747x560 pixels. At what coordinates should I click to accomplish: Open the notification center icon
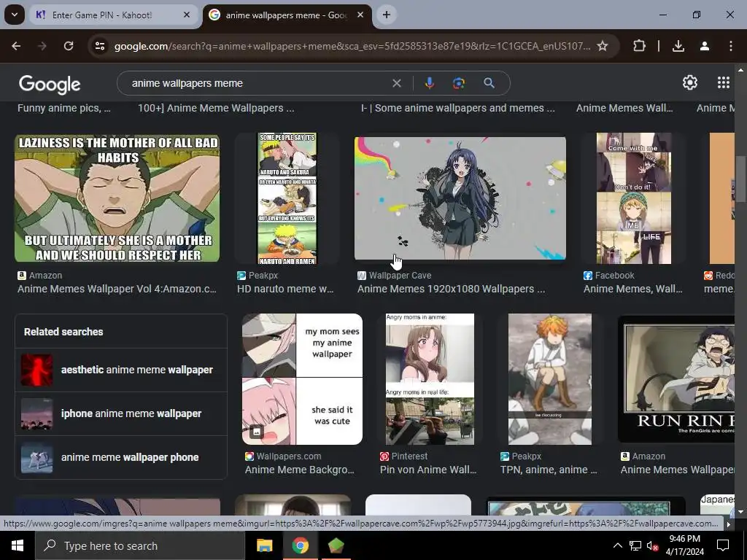click(723, 545)
